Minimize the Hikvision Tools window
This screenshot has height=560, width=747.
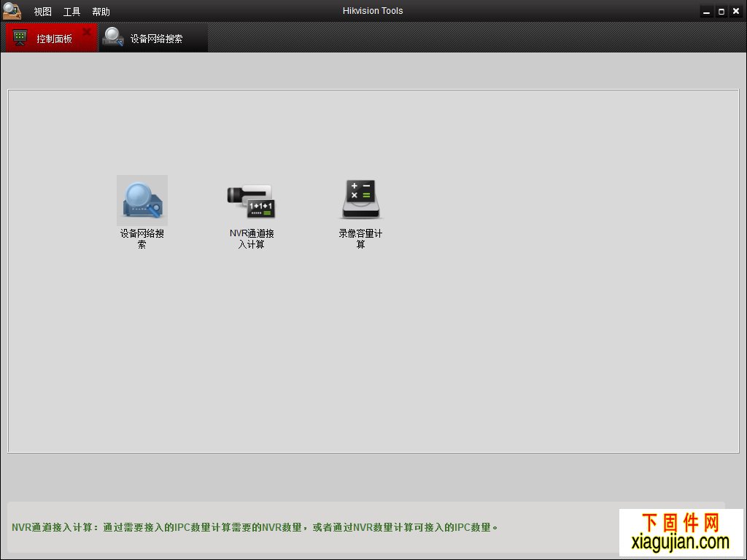[x=706, y=11]
